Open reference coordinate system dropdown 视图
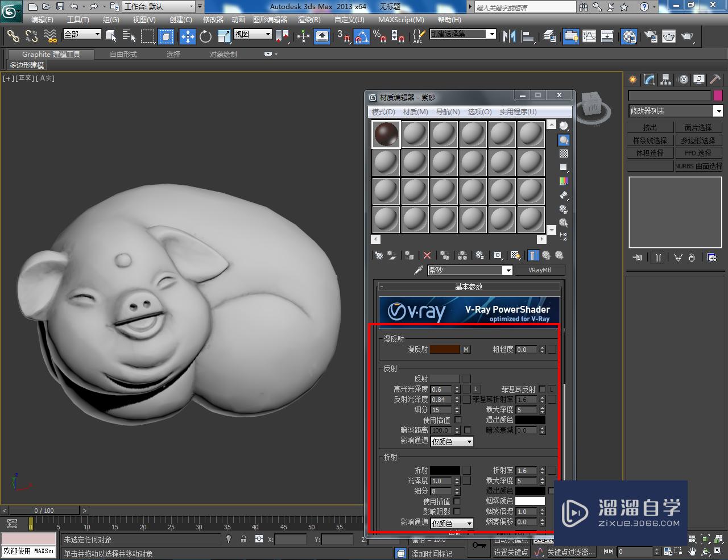The height and width of the screenshot is (560, 728). pos(253,34)
